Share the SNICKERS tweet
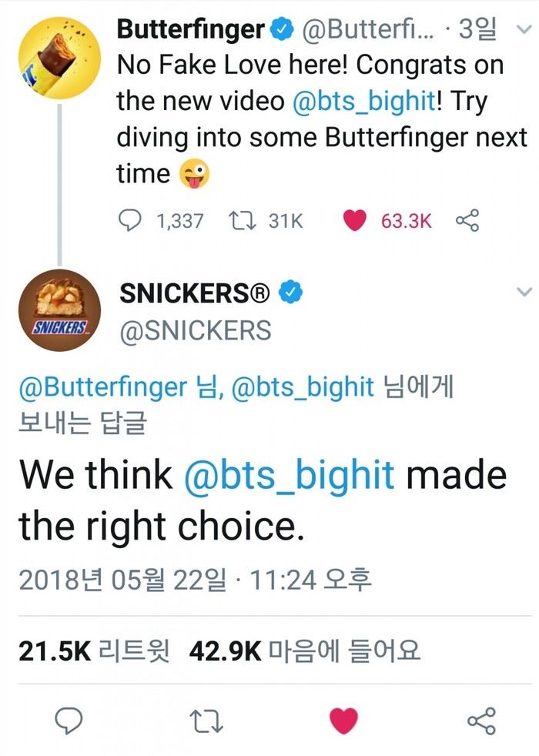The image size is (539, 756). point(482,721)
